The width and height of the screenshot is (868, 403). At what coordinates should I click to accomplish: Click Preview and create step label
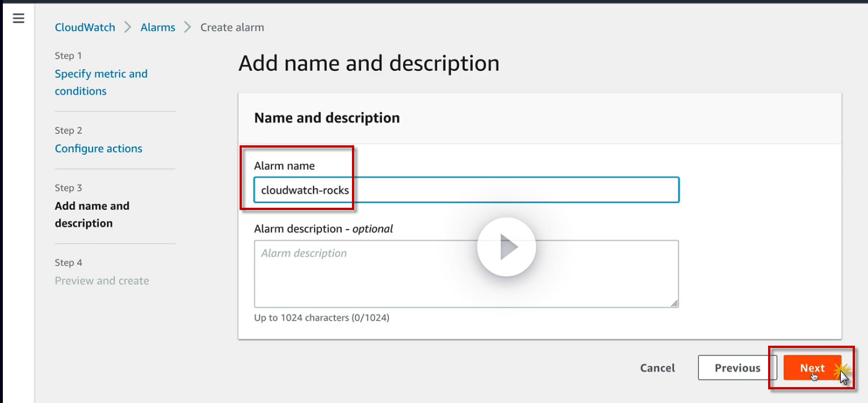pyautogui.click(x=102, y=280)
